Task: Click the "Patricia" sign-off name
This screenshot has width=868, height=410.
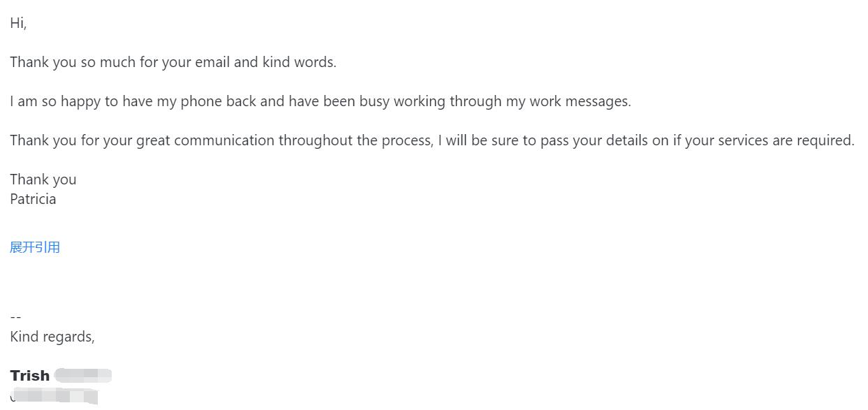Action: click(x=33, y=199)
